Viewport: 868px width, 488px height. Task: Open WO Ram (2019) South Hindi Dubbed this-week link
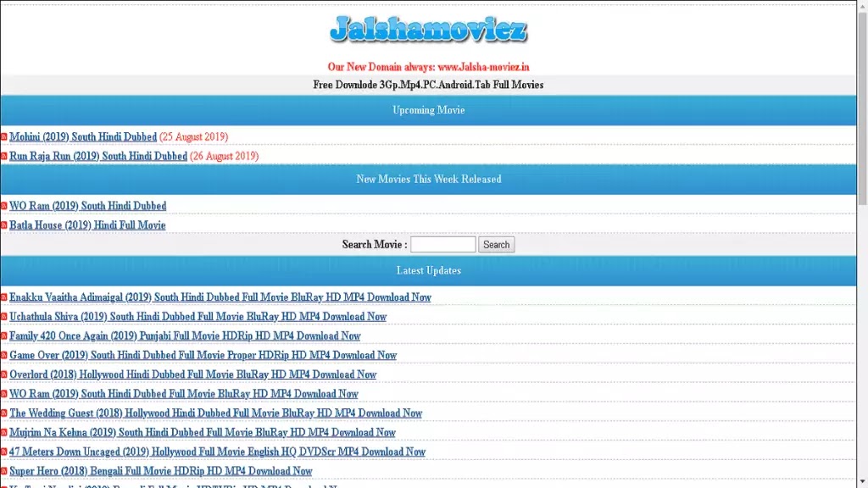(x=87, y=206)
